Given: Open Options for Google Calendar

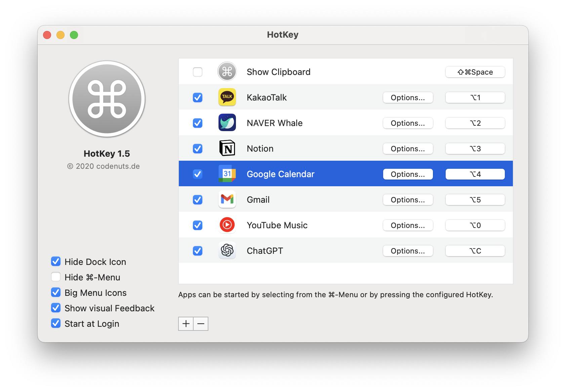Looking at the screenshot, I should tap(408, 174).
